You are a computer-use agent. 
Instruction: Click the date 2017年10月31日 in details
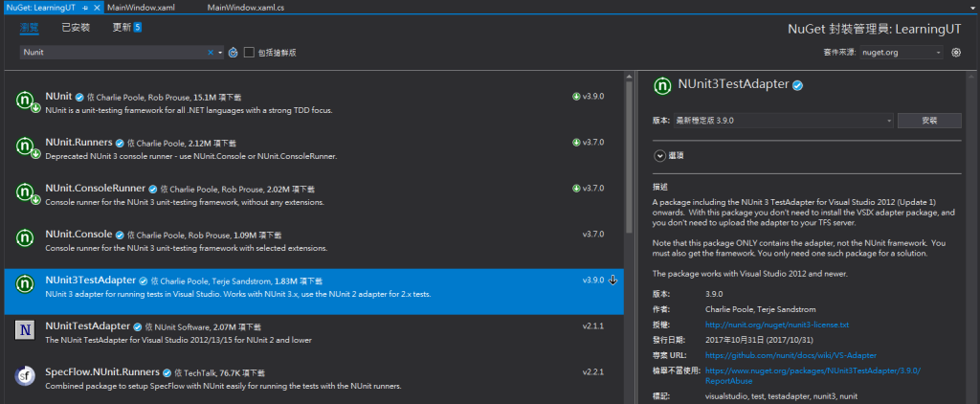click(x=759, y=340)
